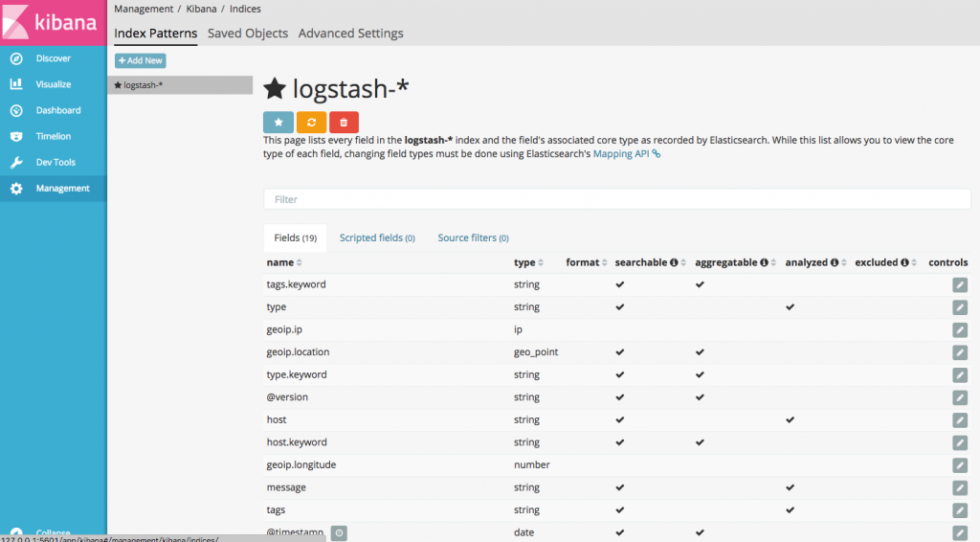Edit the tags field pencil icon
This screenshot has height=542, width=980.
click(960, 510)
